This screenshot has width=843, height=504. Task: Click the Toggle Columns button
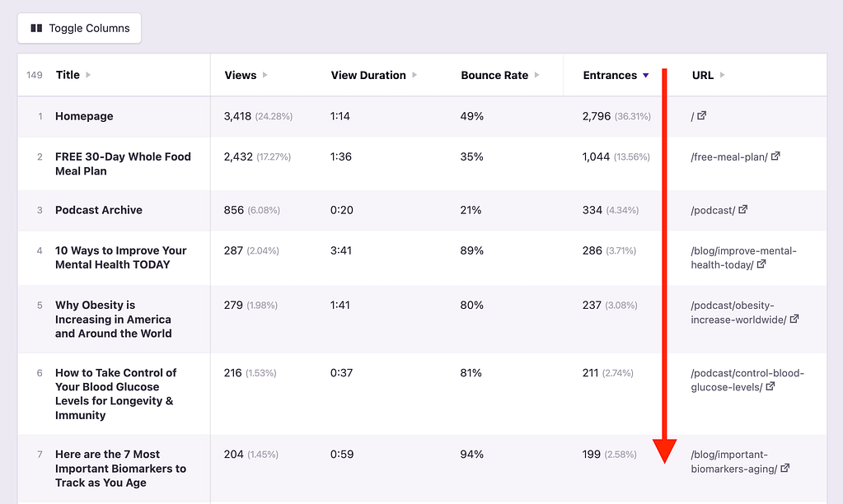80,28
